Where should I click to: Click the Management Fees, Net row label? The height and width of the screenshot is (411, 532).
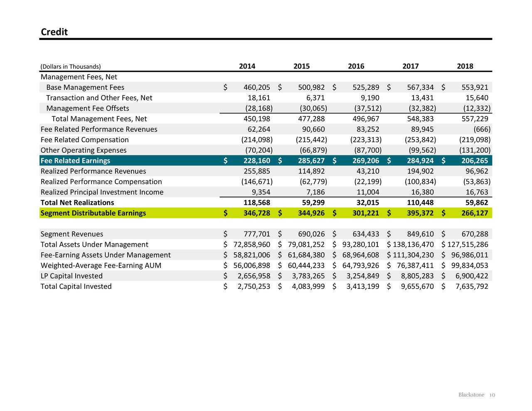pos(79,76)
